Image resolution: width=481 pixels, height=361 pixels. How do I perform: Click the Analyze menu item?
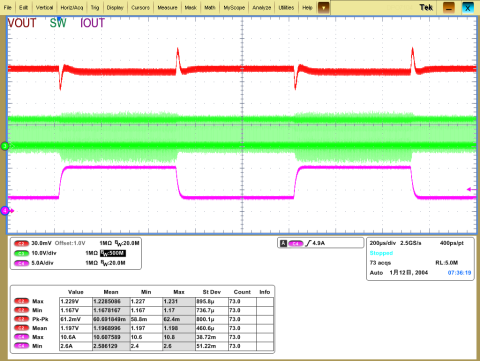tap(262, 7)
